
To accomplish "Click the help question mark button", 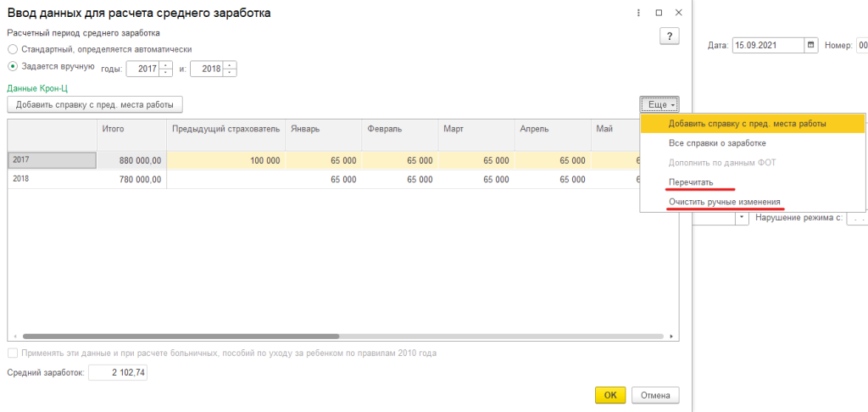I will click(x=670, y=36).
